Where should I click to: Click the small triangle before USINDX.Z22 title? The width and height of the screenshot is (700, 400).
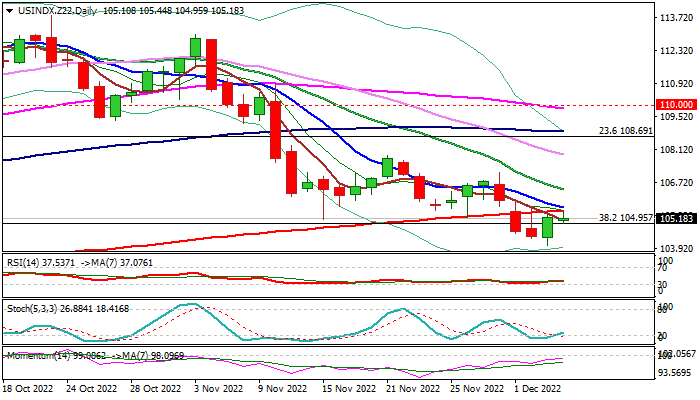coord(6,7)
